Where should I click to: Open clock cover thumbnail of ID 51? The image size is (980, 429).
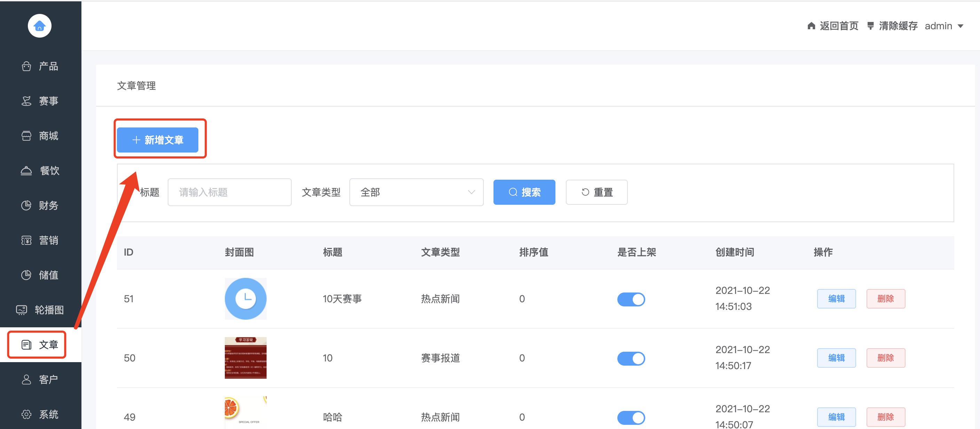[246, 299]
